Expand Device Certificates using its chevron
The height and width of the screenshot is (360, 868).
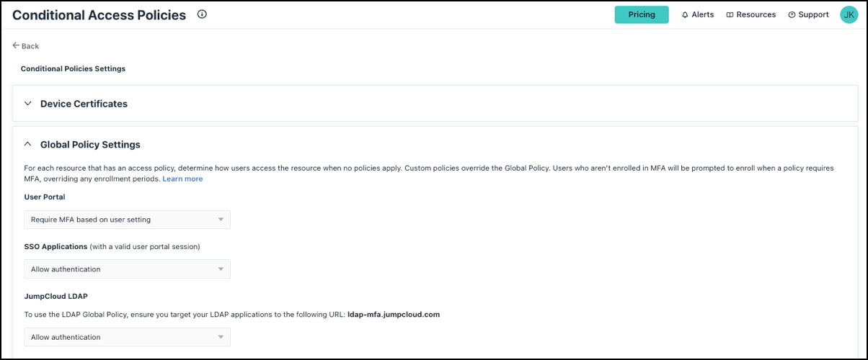[28, 104]
